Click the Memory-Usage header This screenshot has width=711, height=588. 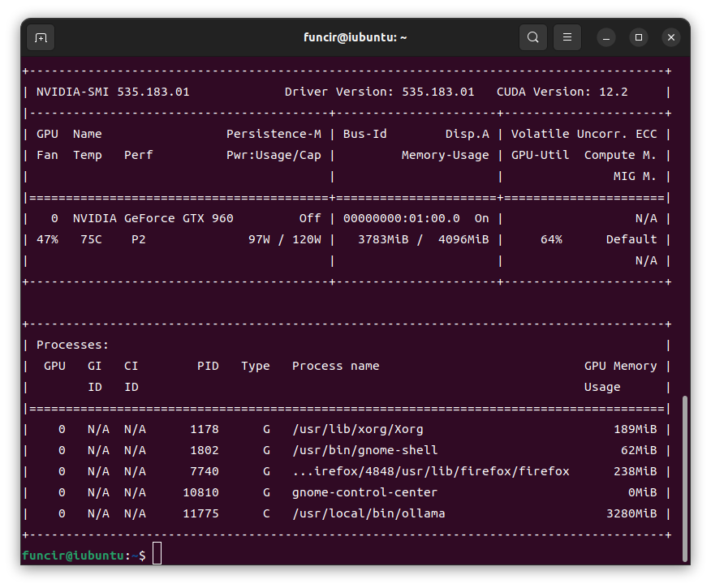point(446,156)
